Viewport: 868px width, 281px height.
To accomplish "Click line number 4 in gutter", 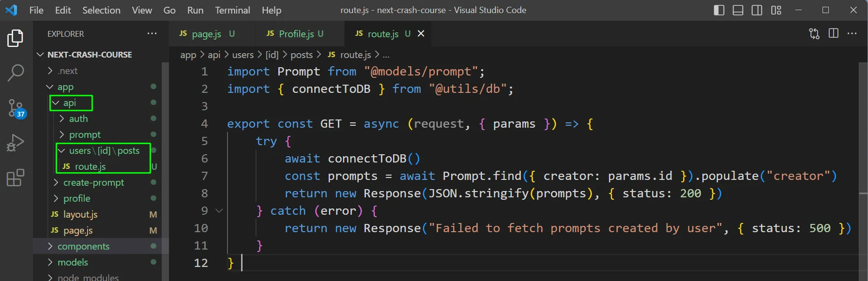I will point(204,124).
